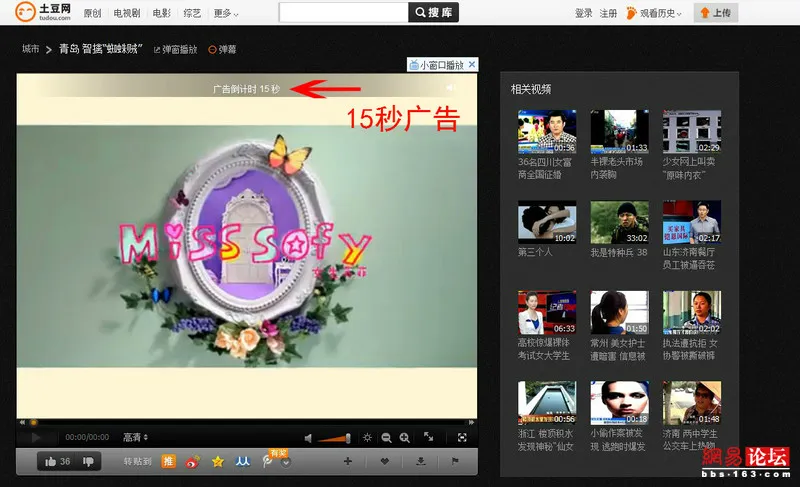This screenshot has width=800, height=487.
Task: Click the download arrow icon
Action: tap(421, 461)
